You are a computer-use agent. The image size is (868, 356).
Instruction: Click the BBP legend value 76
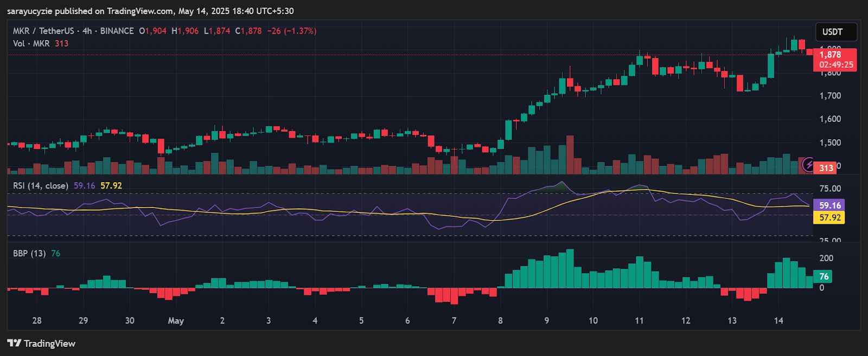[55, 253]
